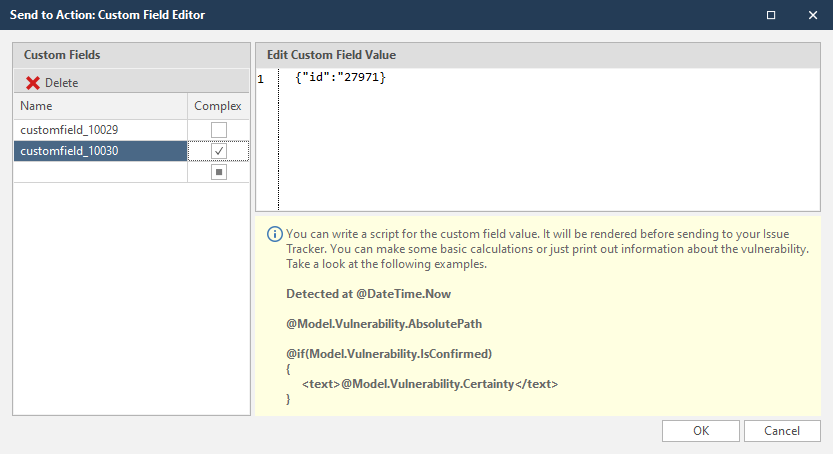Toggle the Complex checkbox in the empty row

[x=218, y=172]
